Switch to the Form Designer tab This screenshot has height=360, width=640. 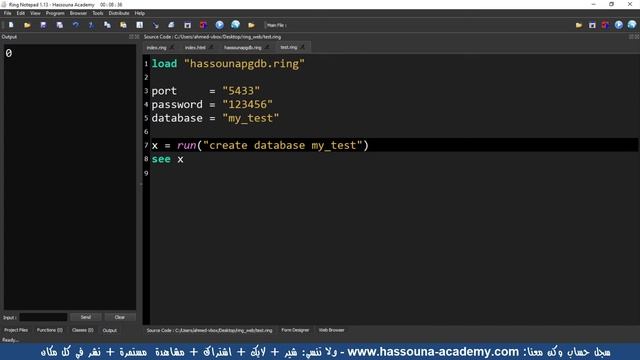[x=295, y=330]
